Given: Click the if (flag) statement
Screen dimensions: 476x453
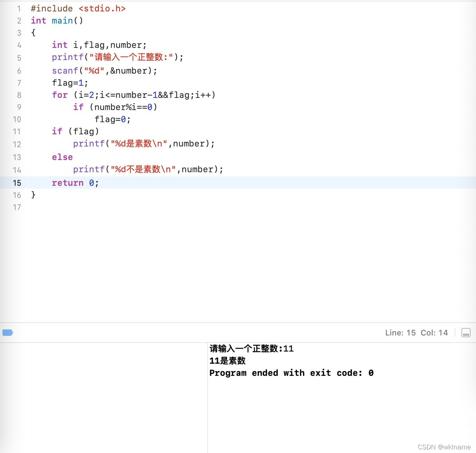Looking at the screenshot, I should [75, 131].
